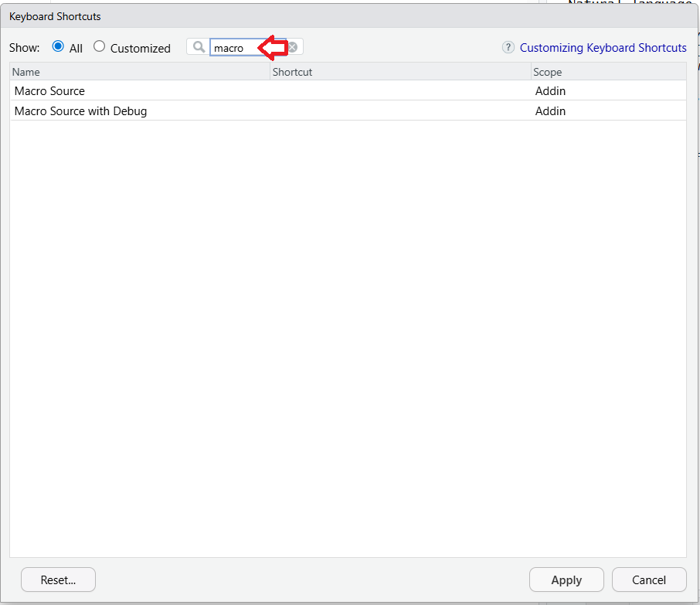Viewport: 700px width, 605px height.
Task: Click the Shortcut column header
Action: click(400, 72)
